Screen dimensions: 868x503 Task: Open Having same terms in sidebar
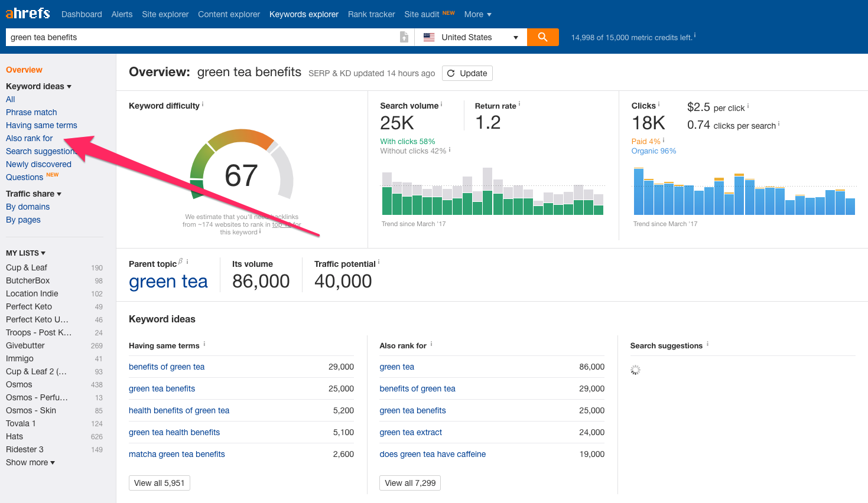[41, 125]
